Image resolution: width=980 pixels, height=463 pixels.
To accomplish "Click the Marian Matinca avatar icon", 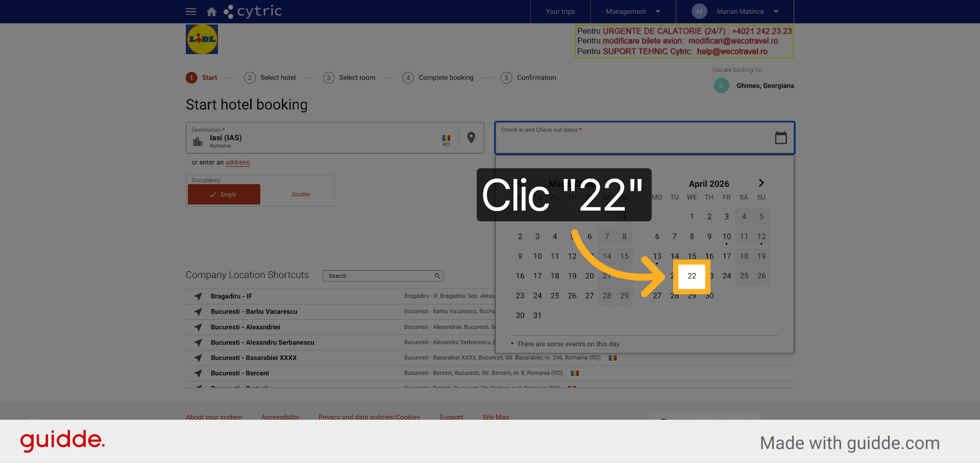I will click(699, 11).
